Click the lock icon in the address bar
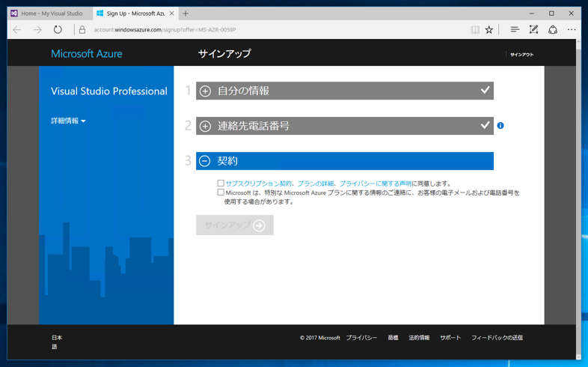 [82, 30]
